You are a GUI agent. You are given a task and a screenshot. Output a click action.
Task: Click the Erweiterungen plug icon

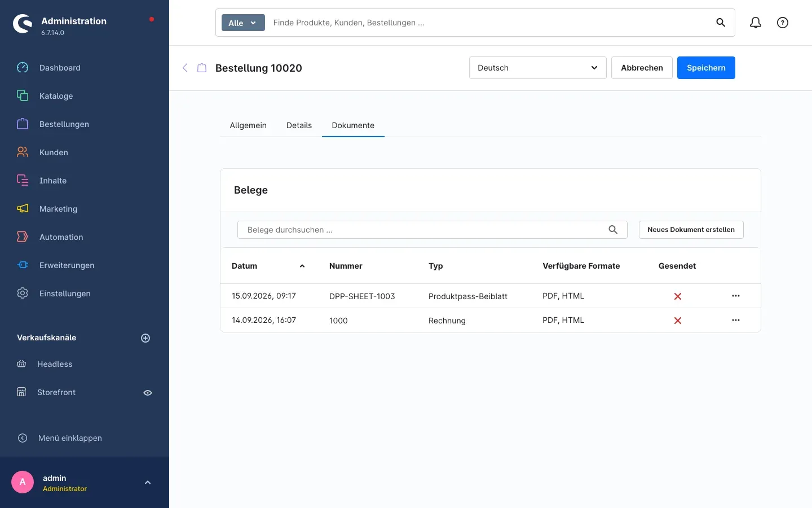23,265
